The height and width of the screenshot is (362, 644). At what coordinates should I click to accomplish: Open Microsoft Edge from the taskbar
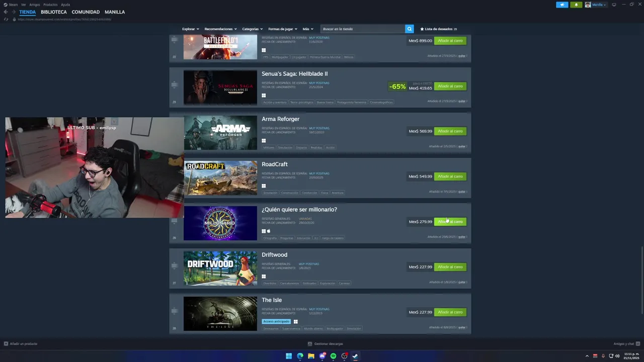(300, 356)
